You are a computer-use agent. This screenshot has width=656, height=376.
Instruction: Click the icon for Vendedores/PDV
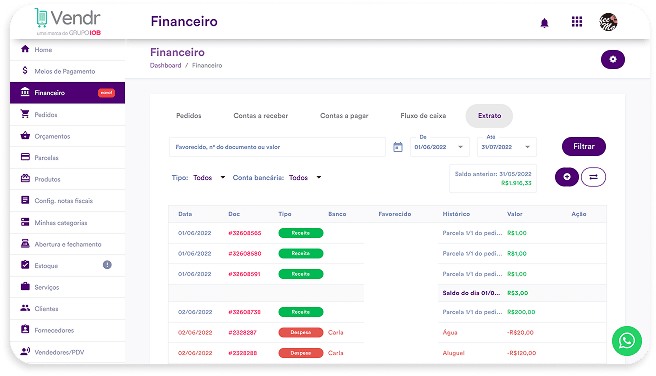tap(25, 351)
